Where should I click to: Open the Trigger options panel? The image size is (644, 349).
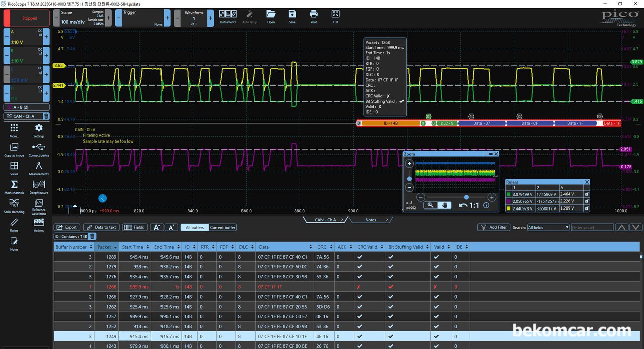pos(143,18)
